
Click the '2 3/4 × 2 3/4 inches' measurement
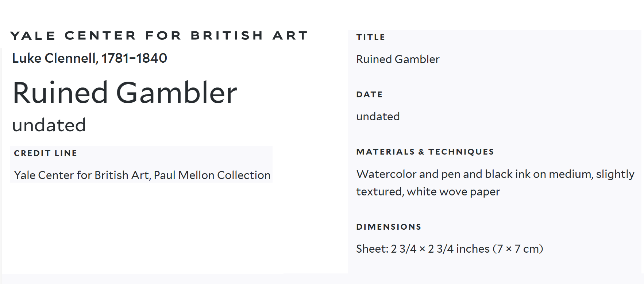coord(440,249)
